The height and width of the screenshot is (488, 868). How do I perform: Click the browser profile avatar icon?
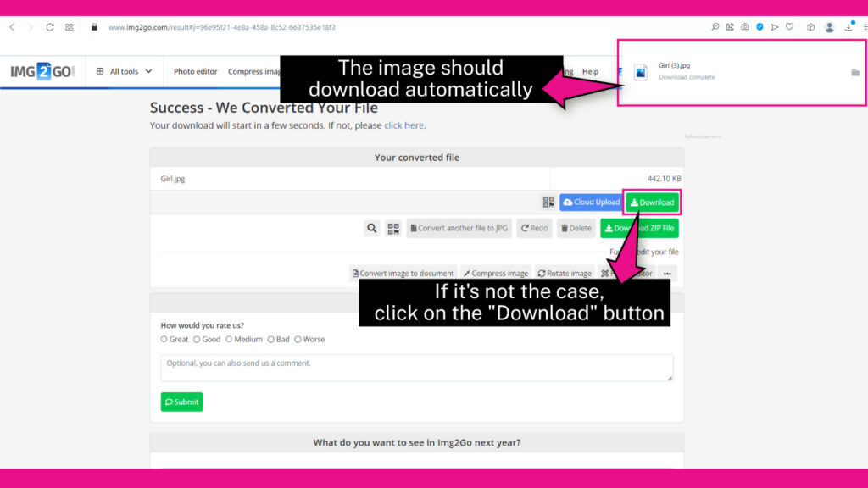tap(829, 27)
